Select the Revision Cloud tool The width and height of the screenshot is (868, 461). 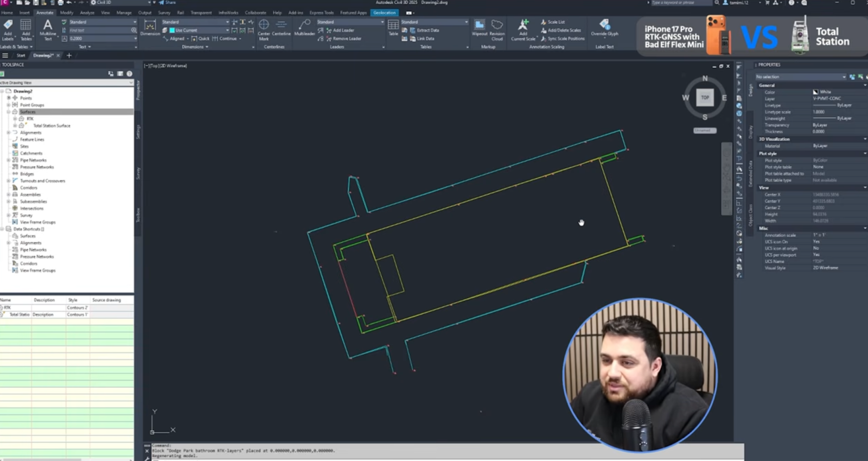pyautogui.click(x=497, y=30)
